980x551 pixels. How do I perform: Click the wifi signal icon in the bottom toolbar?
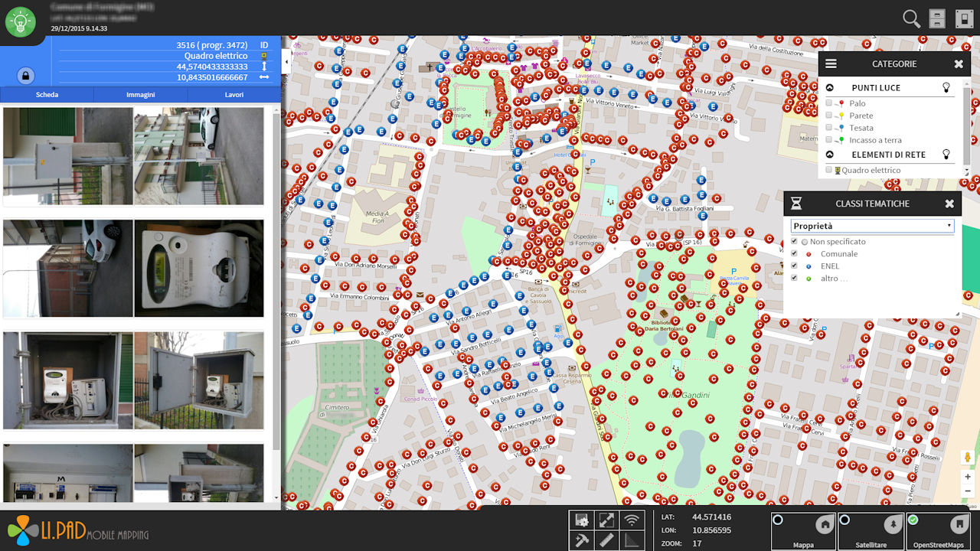631,521
